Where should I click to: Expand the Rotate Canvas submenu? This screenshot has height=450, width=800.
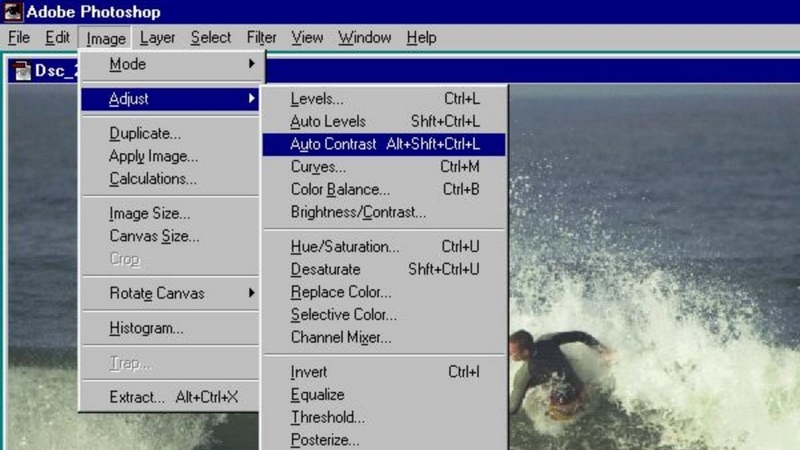click(x=170, y=293)
